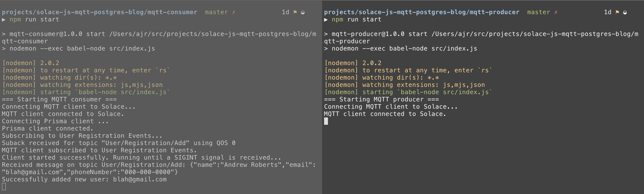This screenshot has width=644, height=194.
Task: Click the master branch label in the producer pane
Action: [539, 12]
